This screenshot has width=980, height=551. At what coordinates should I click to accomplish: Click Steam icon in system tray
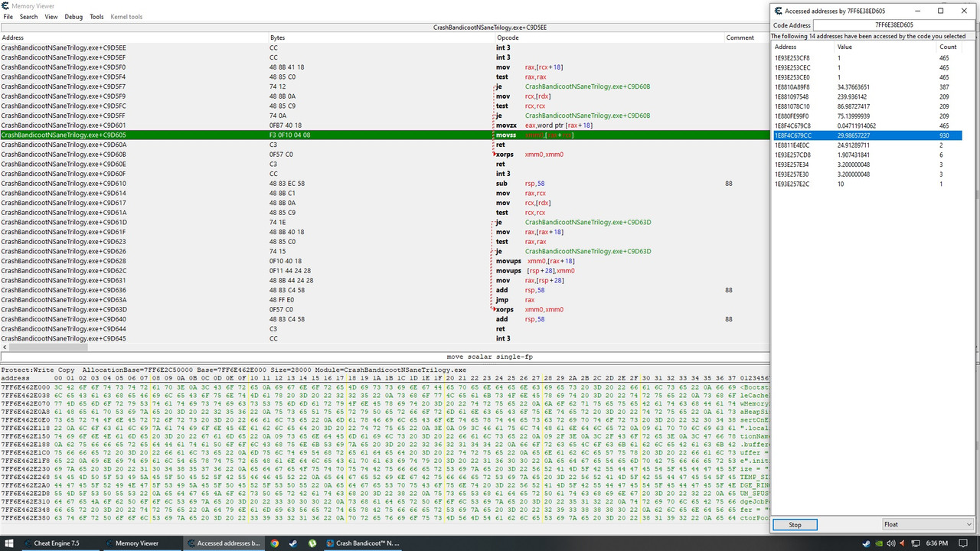pyautogui.click(x=866, y=543)
